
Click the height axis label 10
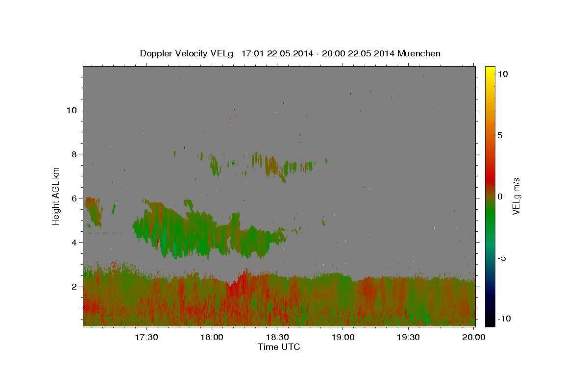tap(72, 110)
